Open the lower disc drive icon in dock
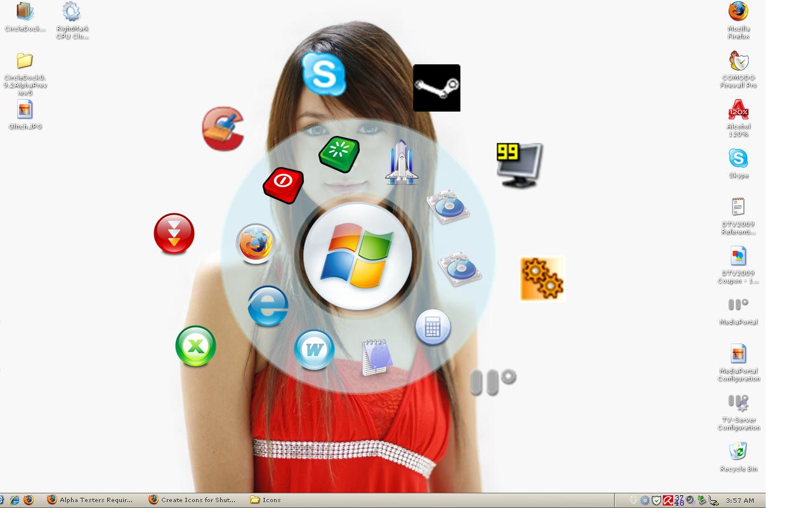The height and width of the screenshot is (508, 812). 459,269
